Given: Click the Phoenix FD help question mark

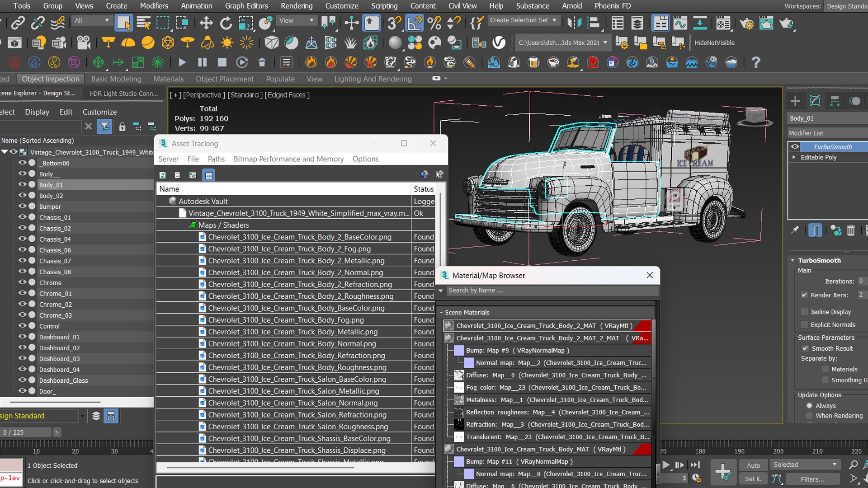Looking at the screenshot, I should click(755, 62).
